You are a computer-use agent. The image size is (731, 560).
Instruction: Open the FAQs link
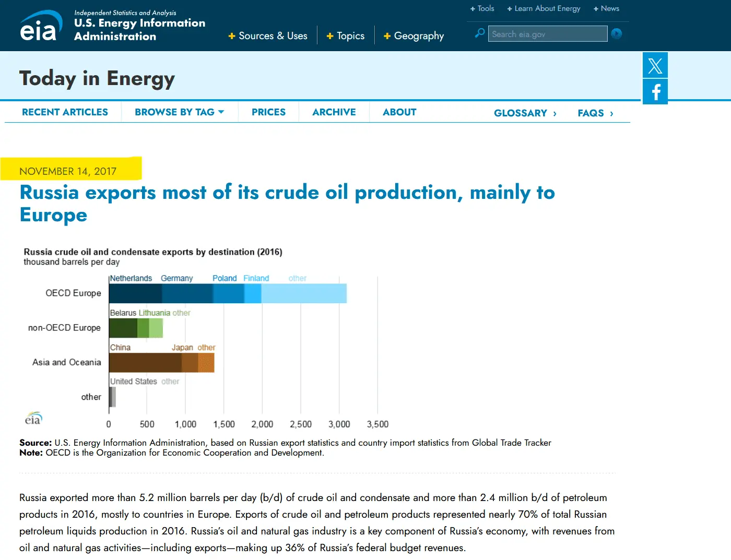point(596,113)
